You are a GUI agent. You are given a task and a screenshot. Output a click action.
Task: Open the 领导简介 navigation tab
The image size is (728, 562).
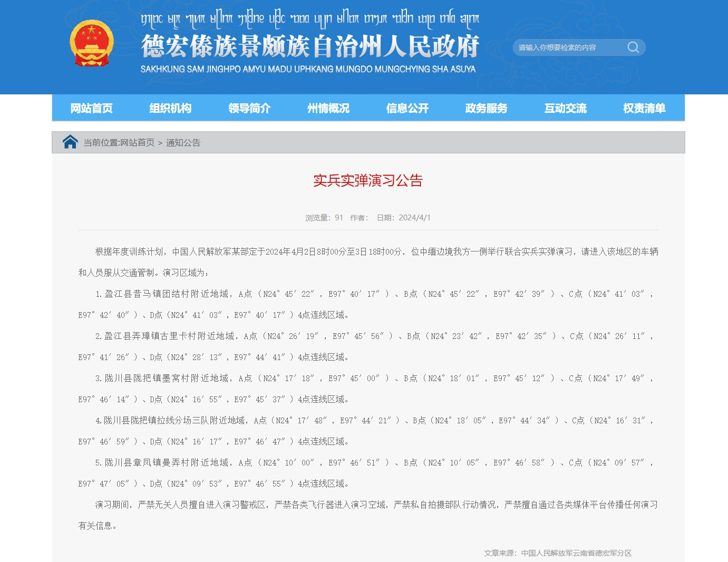coord(249,108)
